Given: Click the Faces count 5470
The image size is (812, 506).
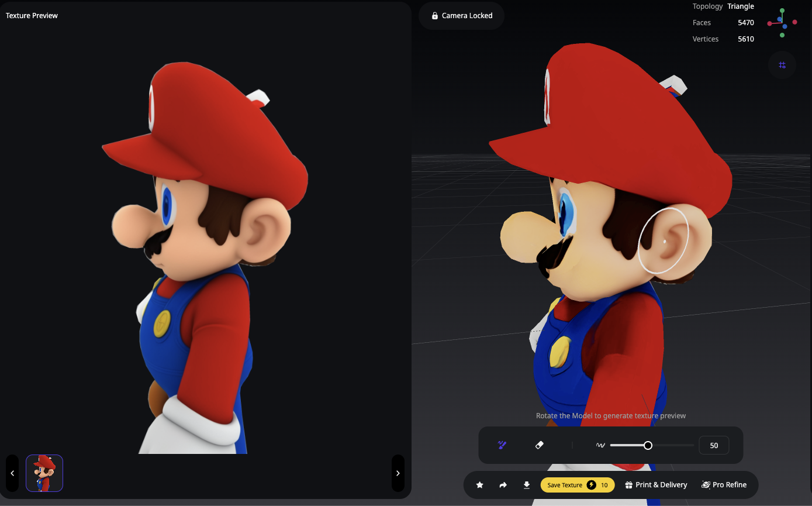Looking at the screenshot, I should pos(746,23).
